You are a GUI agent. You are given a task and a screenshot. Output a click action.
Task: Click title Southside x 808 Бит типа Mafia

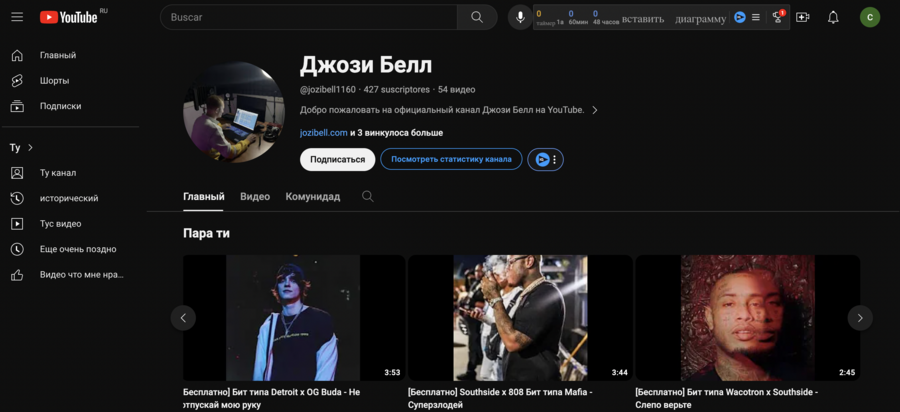click(x=500, y=398)
